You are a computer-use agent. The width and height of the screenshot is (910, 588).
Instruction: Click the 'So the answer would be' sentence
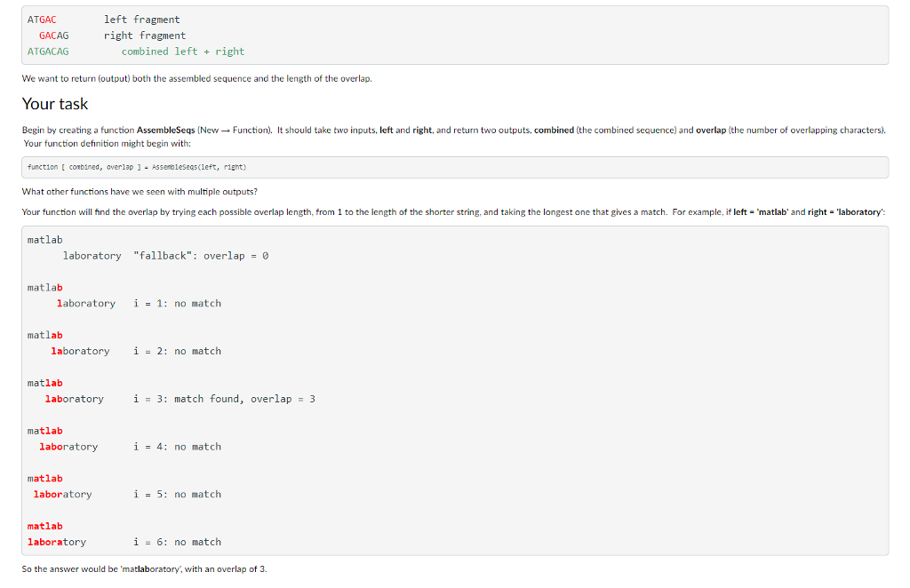[145, 568]
